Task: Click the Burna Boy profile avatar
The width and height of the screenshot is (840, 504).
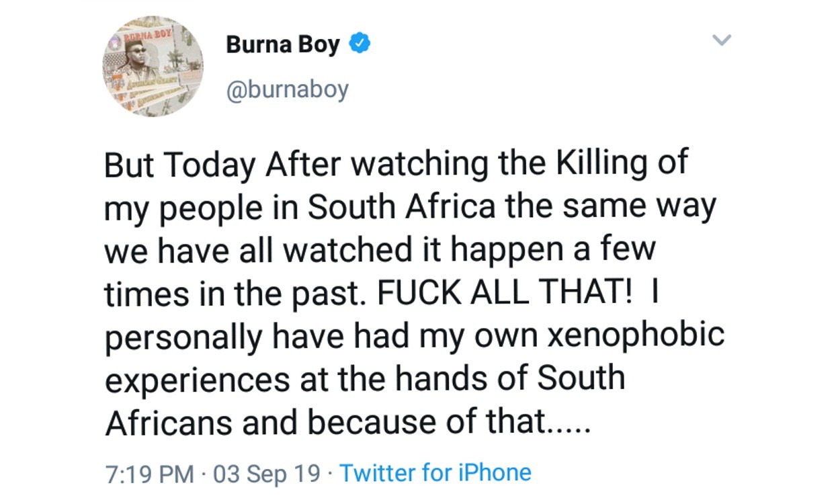Action: 153,67
